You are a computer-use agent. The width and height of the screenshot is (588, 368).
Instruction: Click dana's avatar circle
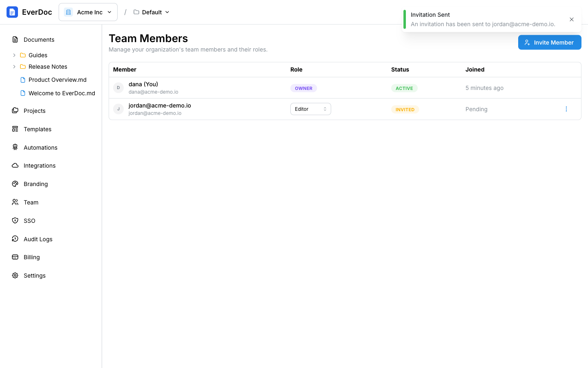coord(118,88)
